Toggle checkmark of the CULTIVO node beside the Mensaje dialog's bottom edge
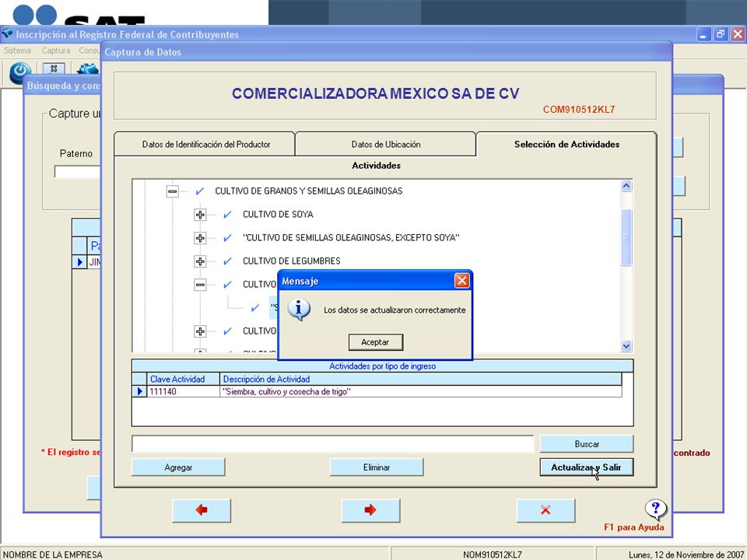Screen dimensions: 747x560 227,331
